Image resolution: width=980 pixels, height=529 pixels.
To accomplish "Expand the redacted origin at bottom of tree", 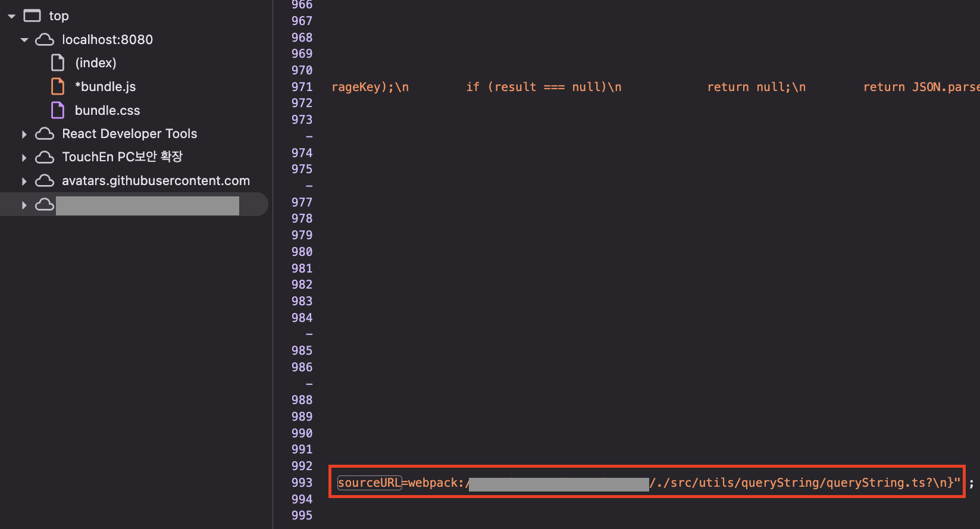I will (24, 205).
